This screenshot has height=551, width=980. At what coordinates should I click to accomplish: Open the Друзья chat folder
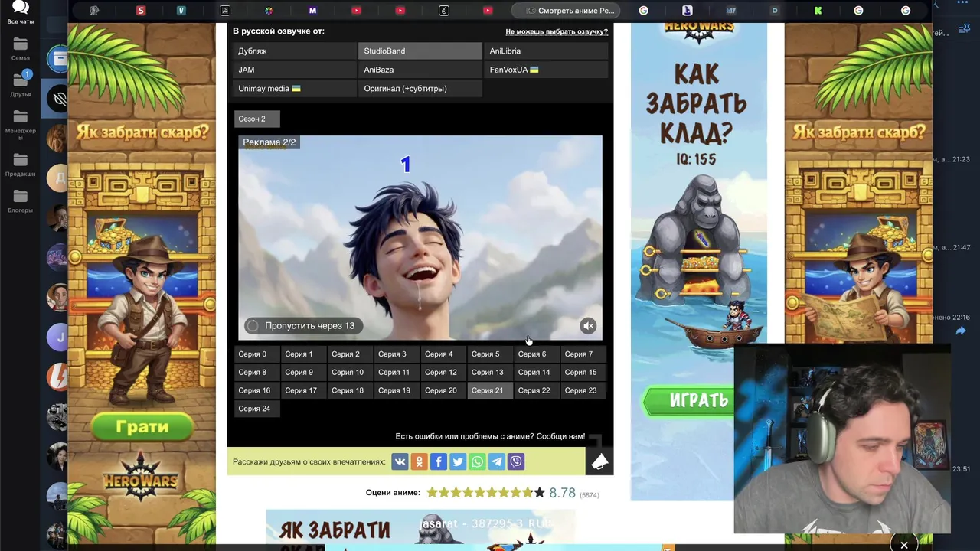coord(21,84)
